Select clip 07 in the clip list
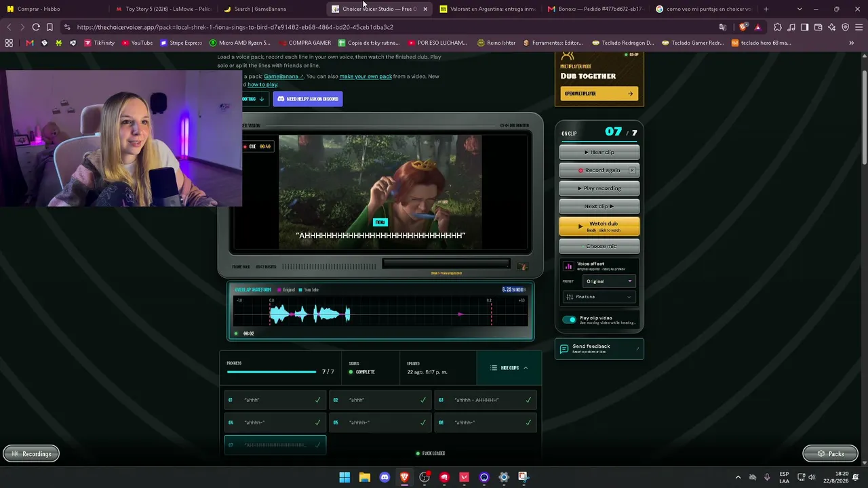Viewport: 868px width, 488px height. coord(275,445)
